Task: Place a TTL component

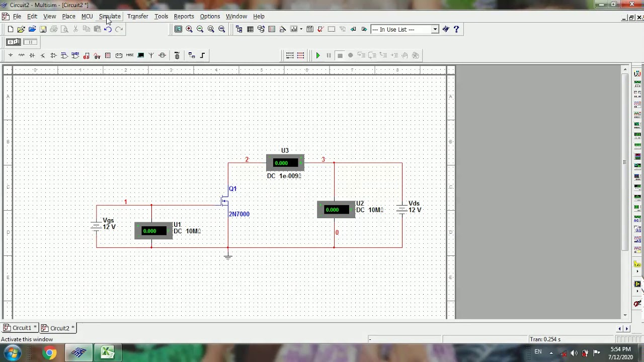Action: point(64,55)
